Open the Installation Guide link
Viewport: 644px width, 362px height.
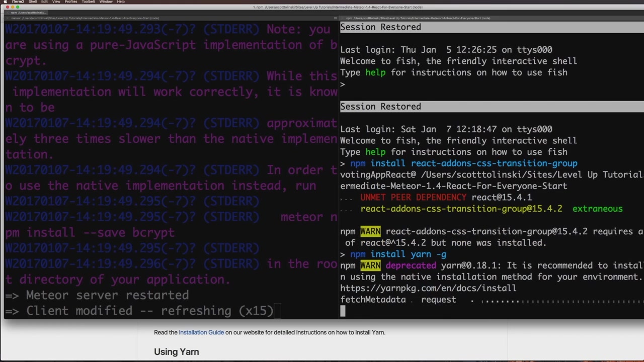tap(201, 332)
